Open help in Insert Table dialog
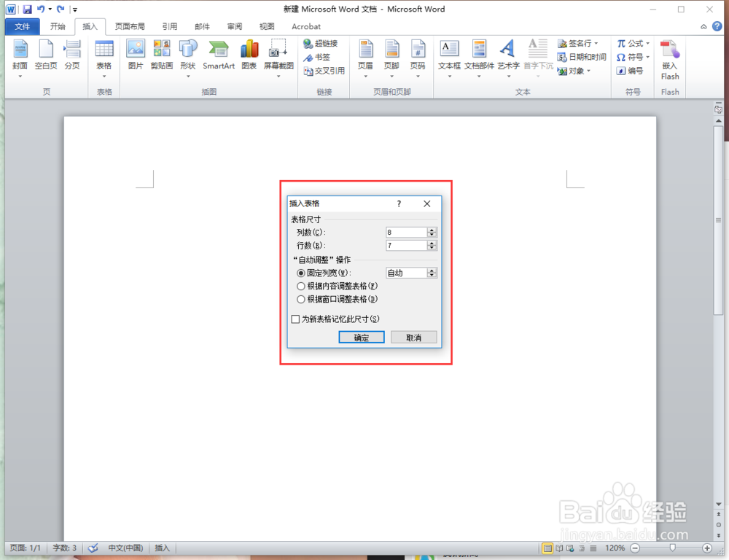 [x=399, y=203]
